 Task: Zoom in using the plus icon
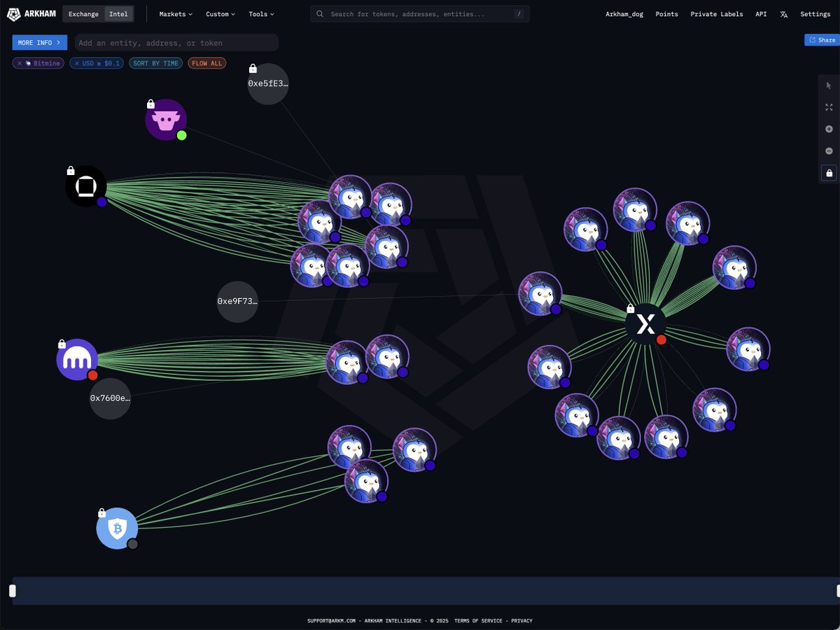point(829,129)
